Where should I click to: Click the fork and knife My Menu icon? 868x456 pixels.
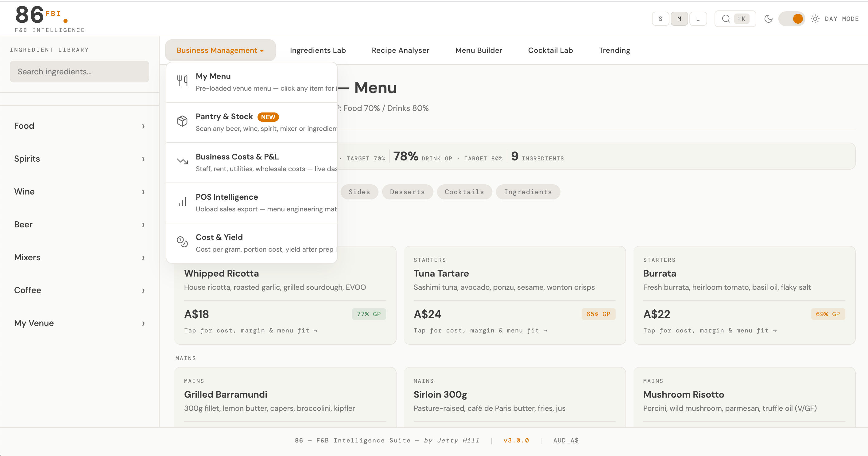tap(182, 81)
